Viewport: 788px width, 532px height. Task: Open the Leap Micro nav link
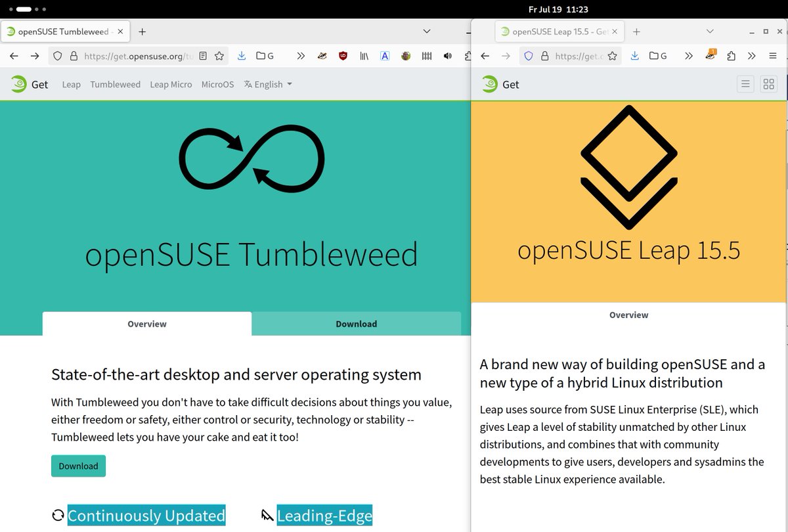[171, 84]
